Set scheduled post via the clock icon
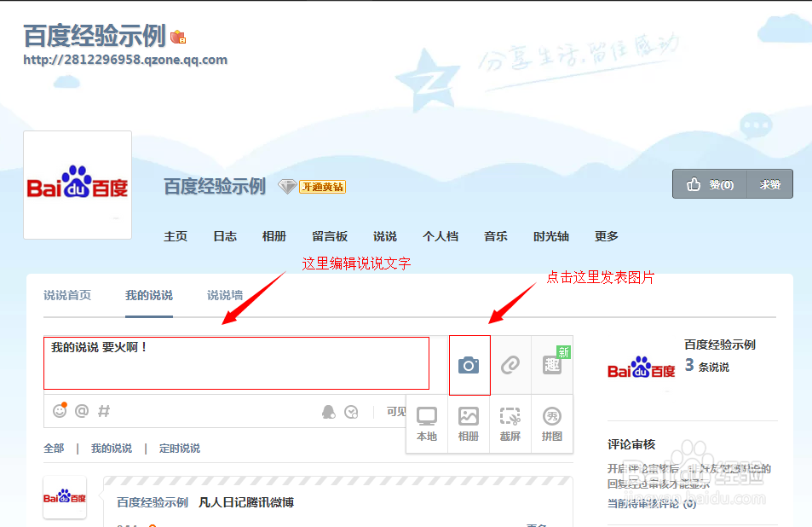 coord(350,411)
